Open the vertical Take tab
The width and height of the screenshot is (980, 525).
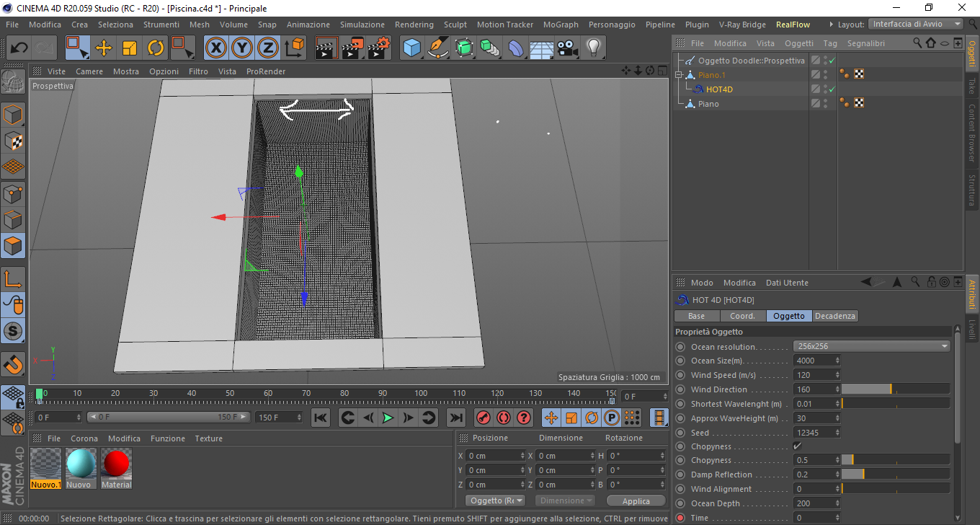pos(971,86)
